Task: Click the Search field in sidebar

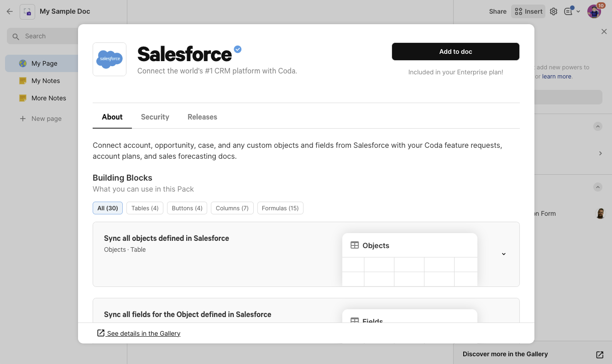Action: [43, 36]
